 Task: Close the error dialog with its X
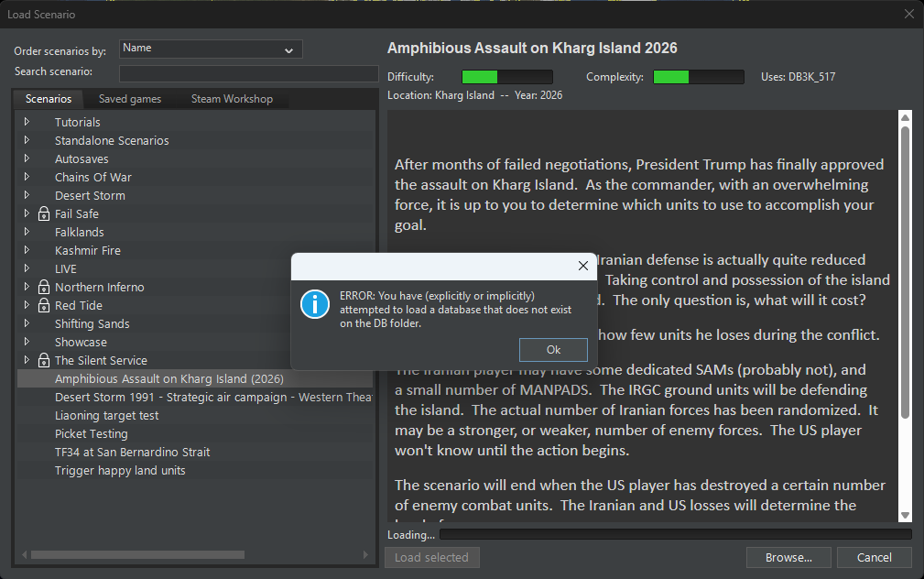(582, 266)
